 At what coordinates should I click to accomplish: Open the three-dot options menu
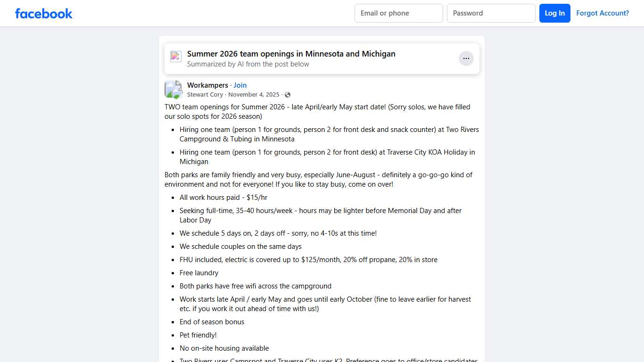point(466,58)
